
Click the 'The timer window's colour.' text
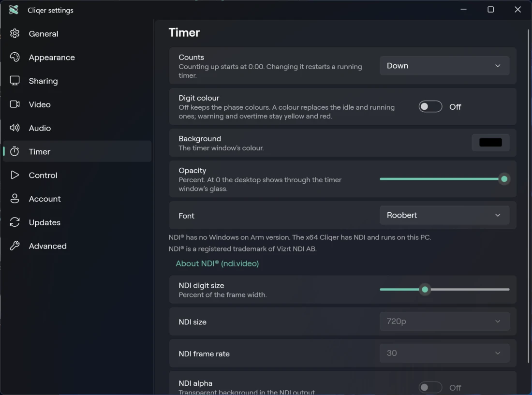[x=221, y=148]
